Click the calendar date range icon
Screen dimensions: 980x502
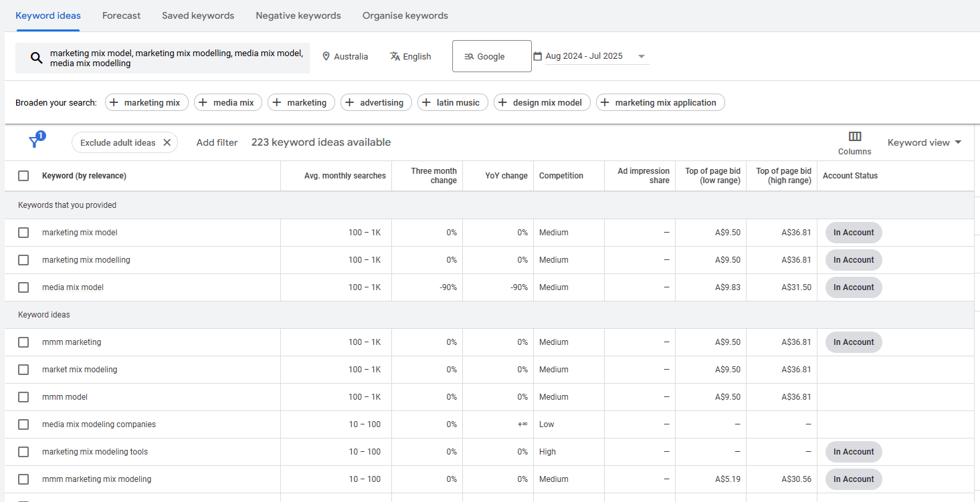pyautogui.click(x=537, y=56)
